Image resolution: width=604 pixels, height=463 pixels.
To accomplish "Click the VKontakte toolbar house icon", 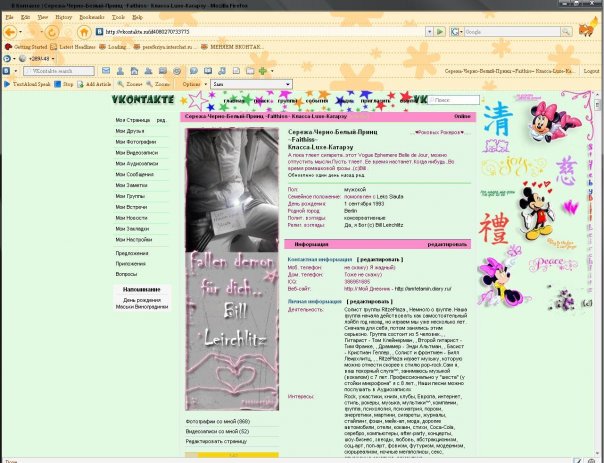I will [134, 70].
